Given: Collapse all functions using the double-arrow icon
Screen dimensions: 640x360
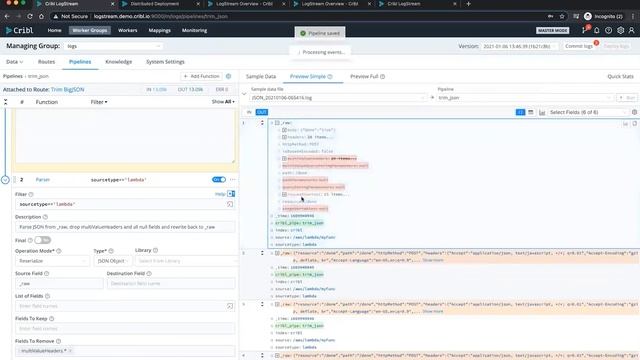Looking at the screenshot, I should [x=5, y=102].
